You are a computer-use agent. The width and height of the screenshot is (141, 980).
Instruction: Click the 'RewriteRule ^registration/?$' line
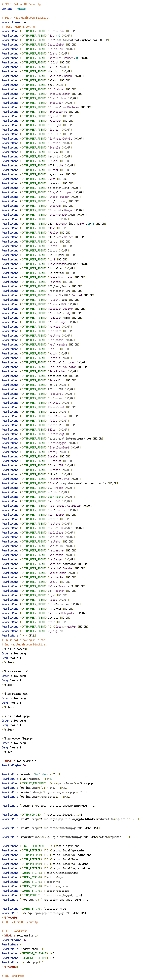coord(66,837)
